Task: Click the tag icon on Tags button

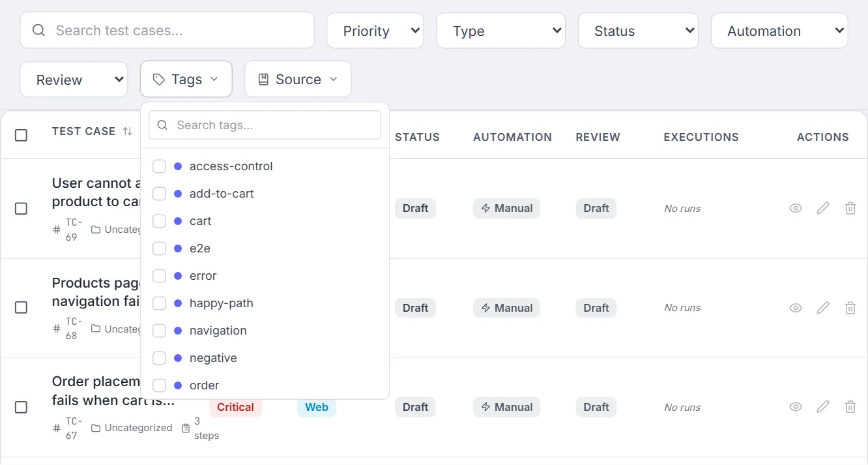Action: click(158, 80)
